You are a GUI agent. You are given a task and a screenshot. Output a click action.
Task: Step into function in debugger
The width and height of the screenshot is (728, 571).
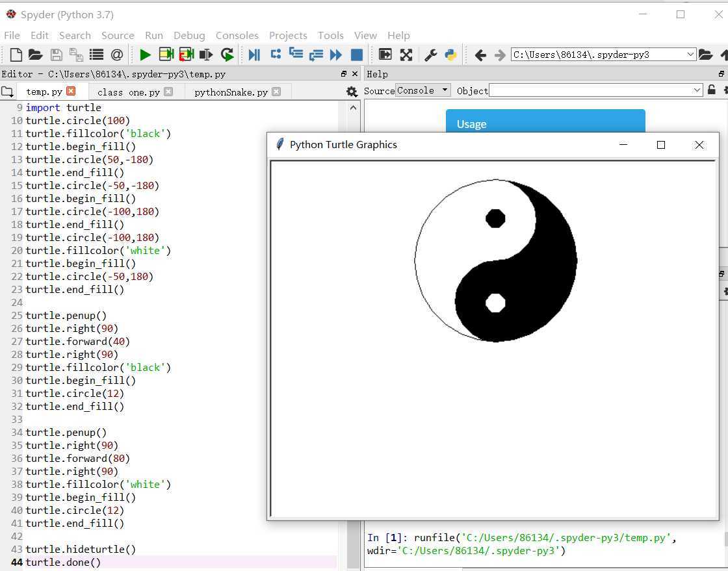point(296,54)
